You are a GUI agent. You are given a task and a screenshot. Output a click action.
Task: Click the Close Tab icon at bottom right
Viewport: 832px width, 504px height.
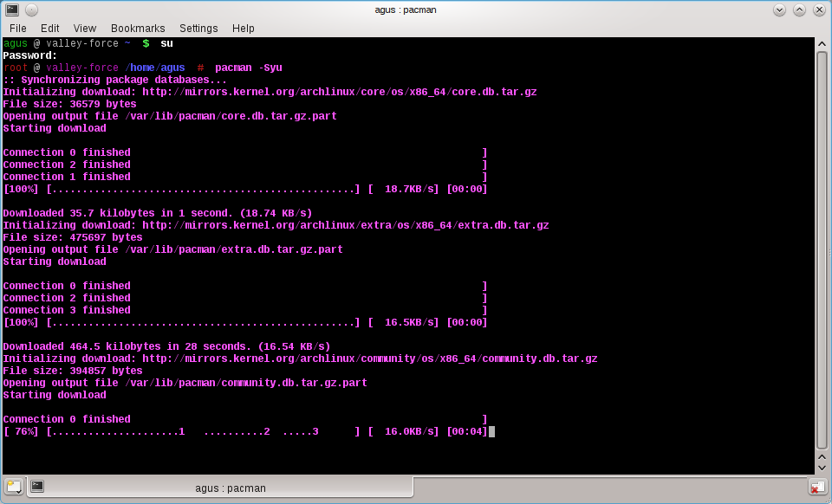(818, 487)
